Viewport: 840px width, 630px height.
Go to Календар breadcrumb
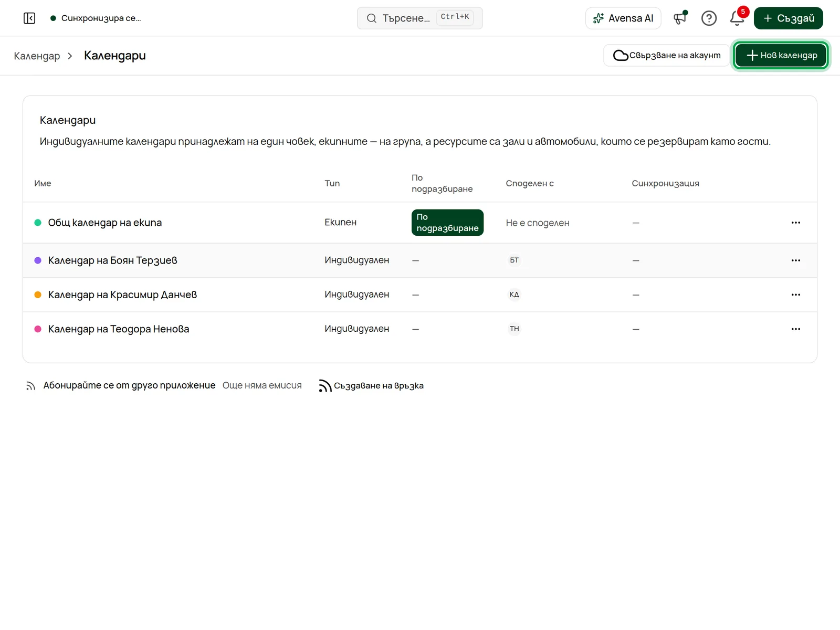click(x=37, y=56)
